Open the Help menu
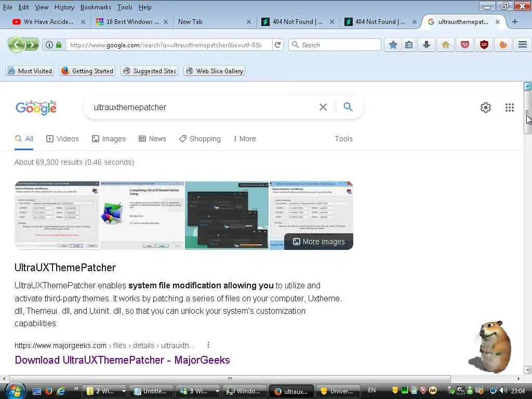 point(145,7)
